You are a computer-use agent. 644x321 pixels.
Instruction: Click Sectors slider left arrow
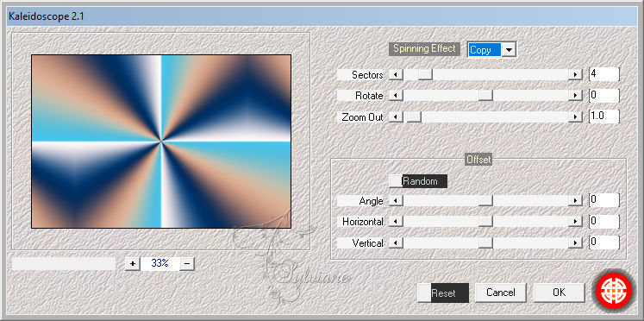(x=396, y=75)
